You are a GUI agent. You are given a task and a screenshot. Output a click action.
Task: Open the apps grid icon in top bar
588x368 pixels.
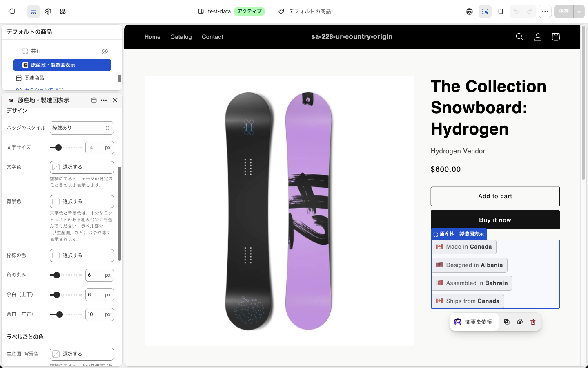click(x=63, y=11)
